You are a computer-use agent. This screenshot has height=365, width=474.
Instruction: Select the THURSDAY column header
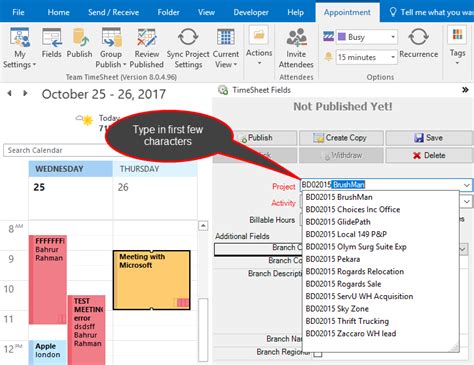click(155, 169)
